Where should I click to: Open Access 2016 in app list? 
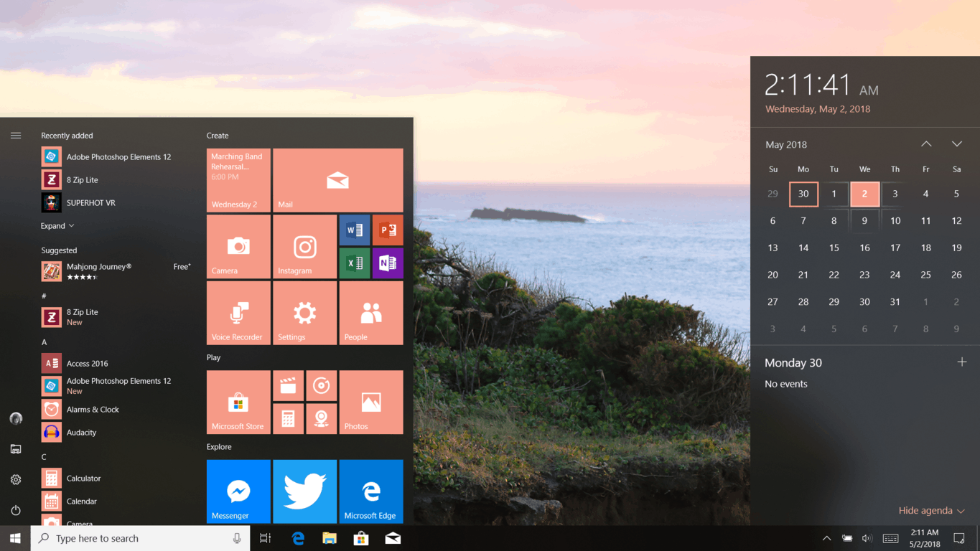pos(118,363)
